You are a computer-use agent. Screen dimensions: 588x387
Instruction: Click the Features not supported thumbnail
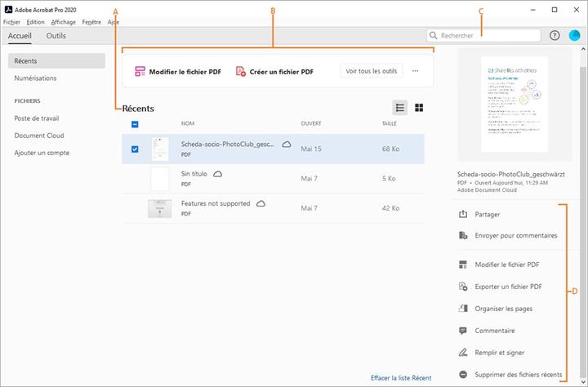tap(160, 208)
